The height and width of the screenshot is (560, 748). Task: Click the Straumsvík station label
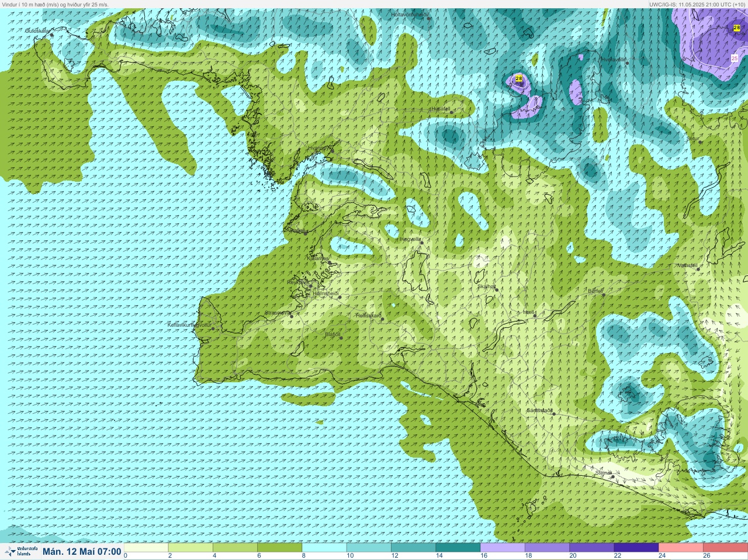click(278, 313)
